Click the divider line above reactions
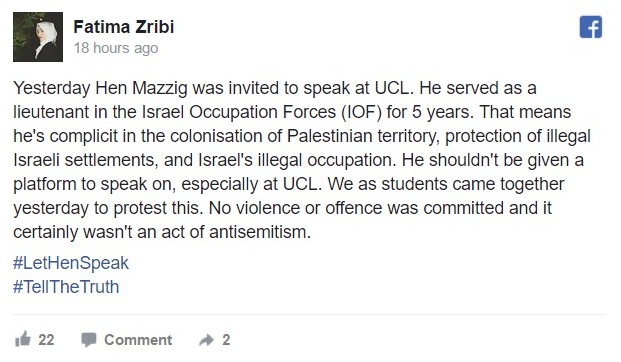Screen dimensions: 621x362 pyautogui.click(x=309, y=315)
